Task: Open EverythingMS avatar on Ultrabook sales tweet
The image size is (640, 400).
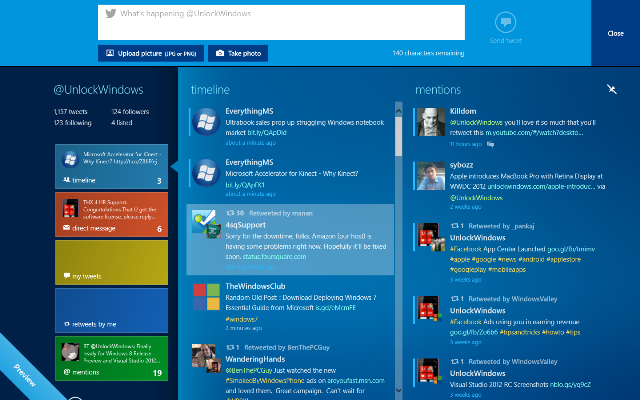Action: coord(206,122)
